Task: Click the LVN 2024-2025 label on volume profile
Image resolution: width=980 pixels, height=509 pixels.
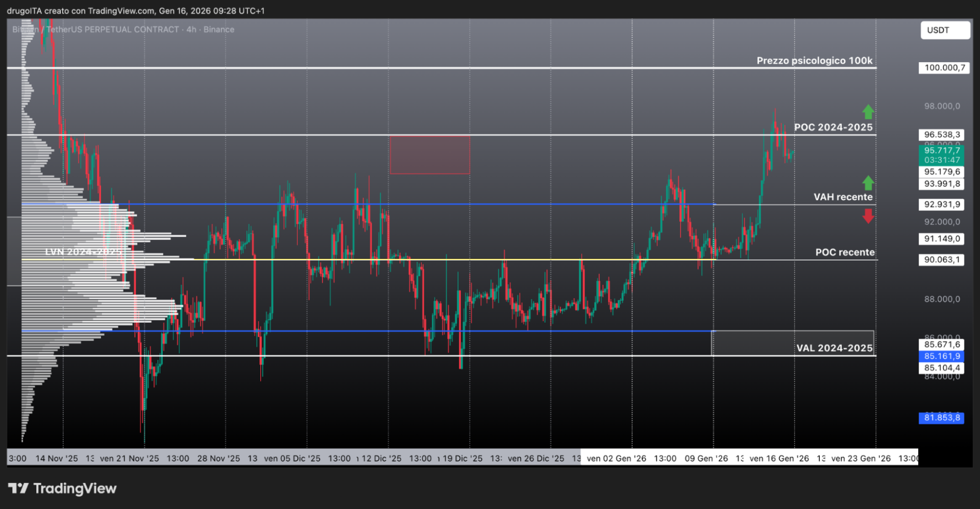Action: pyautogui.click(x=84, y=252)
